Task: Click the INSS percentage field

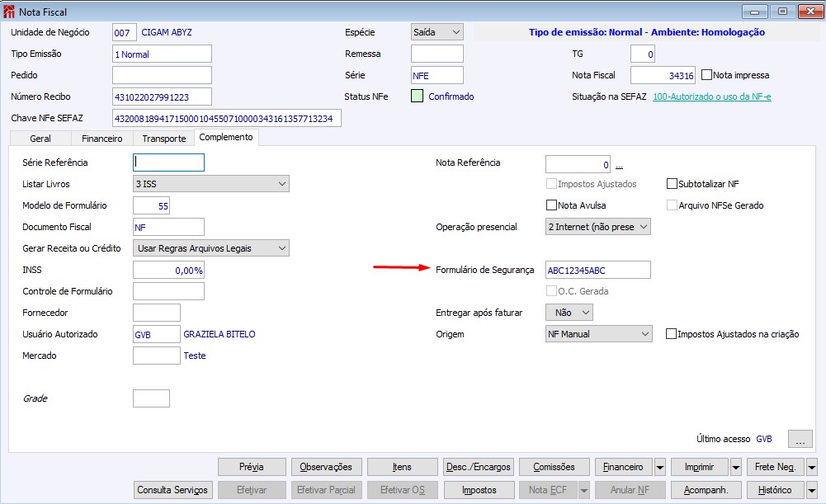Action: [168, 270]
